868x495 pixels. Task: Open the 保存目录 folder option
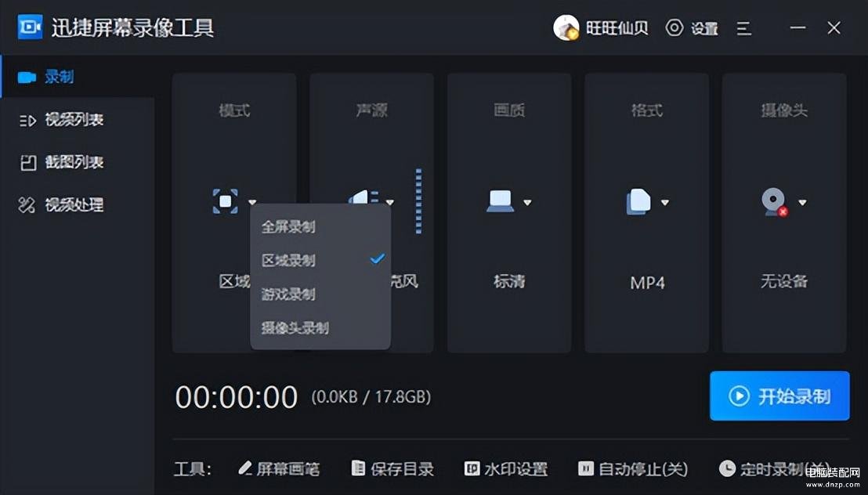click(x=393, y=469)
